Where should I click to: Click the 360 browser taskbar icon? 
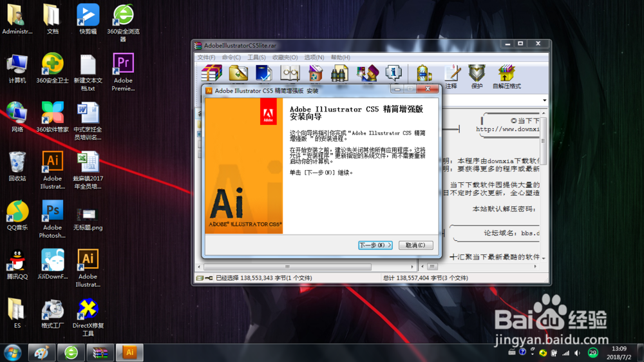tap(71, 352)
